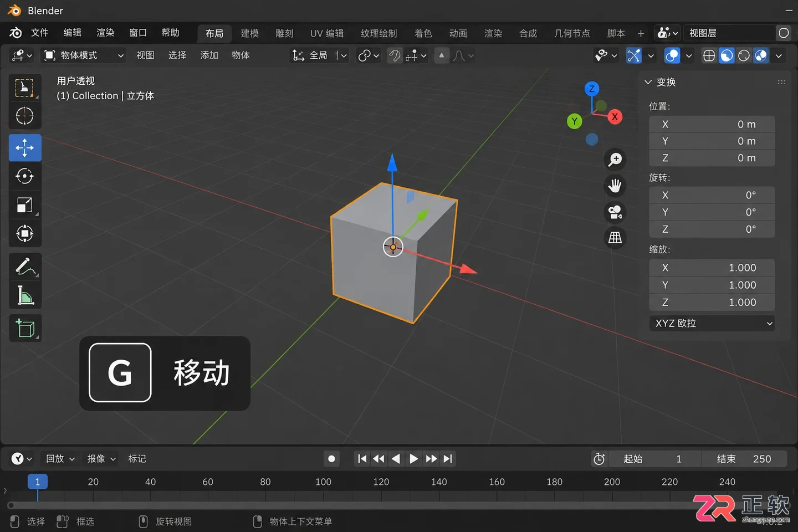Switch to rendered shading mode

click(761, 55)
